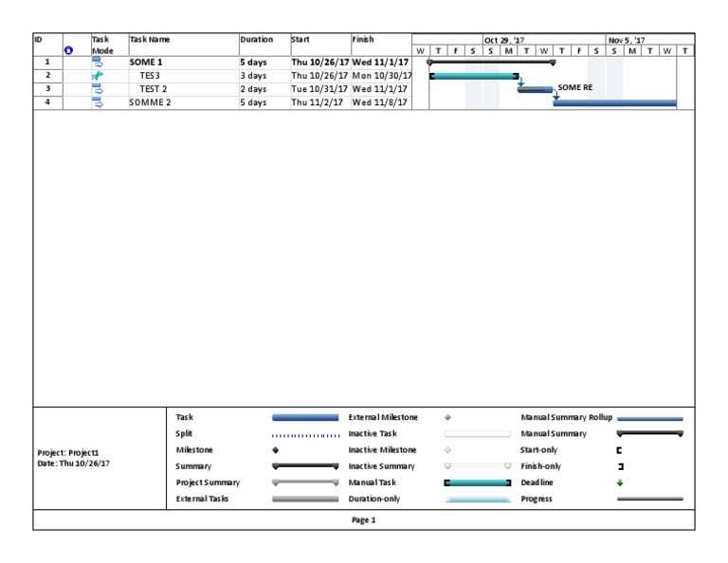Image resolution: width=728 pixels, height=563 pixels.
Task: Click the Nov 5, '17 timescale header
Action: (x=626, y=40)
